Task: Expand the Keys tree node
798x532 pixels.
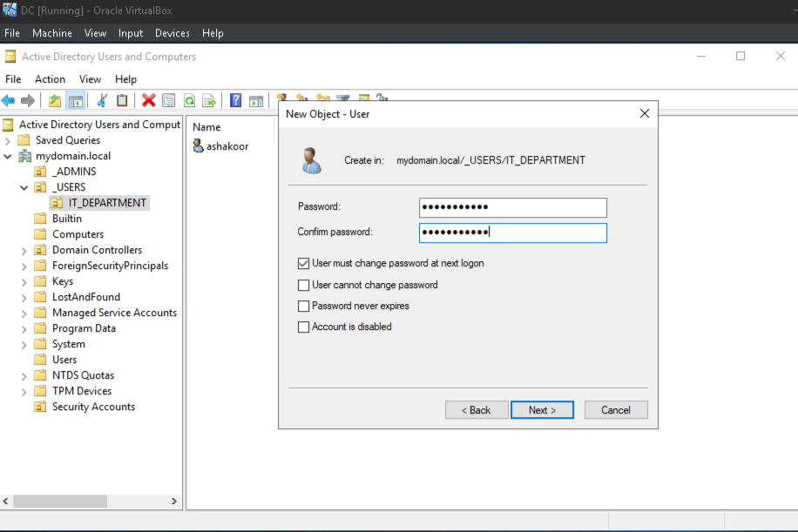Action: pos(24,282)
